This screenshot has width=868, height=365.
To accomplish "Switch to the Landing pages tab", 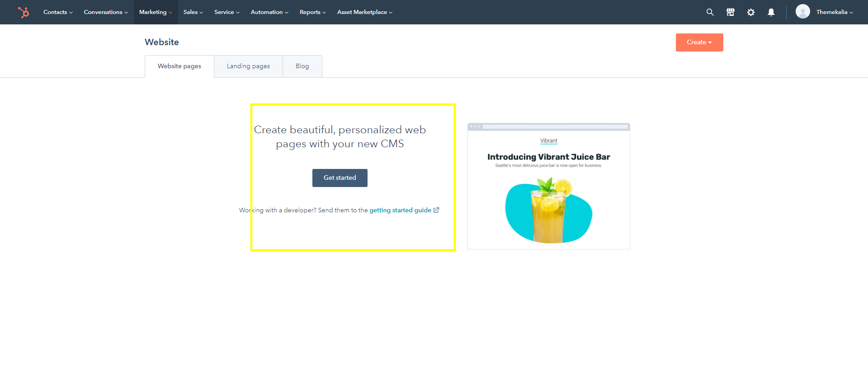I will (248, 66).
